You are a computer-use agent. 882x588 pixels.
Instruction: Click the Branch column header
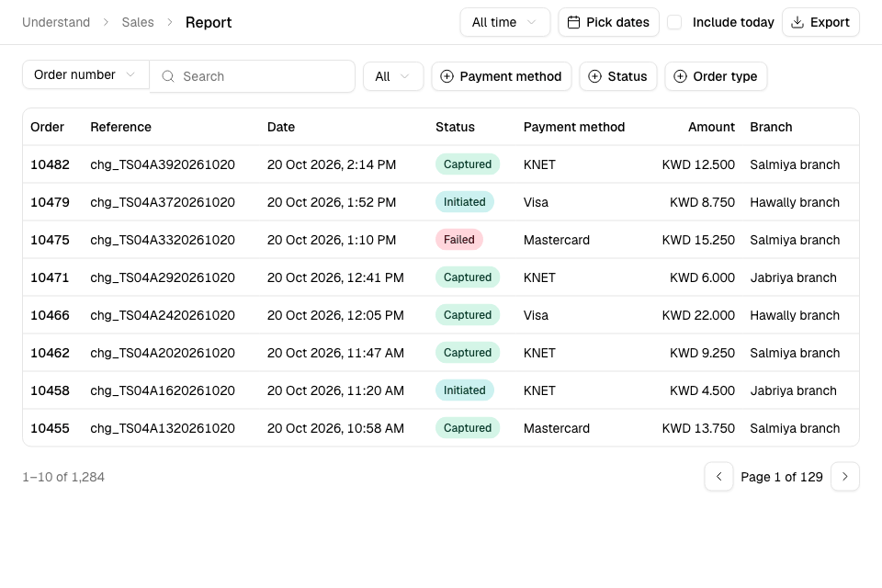point(771,127)
